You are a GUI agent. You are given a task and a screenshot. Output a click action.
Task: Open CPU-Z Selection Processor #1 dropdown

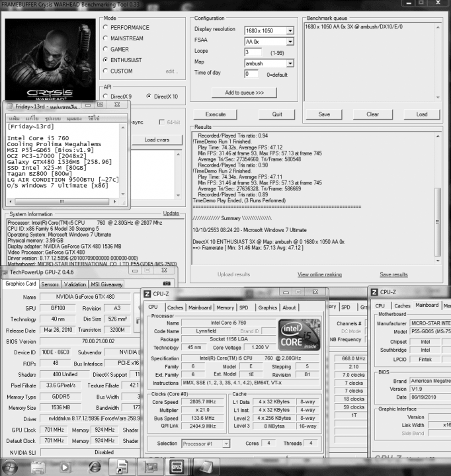pyautogui.click(x=226, y=444)
